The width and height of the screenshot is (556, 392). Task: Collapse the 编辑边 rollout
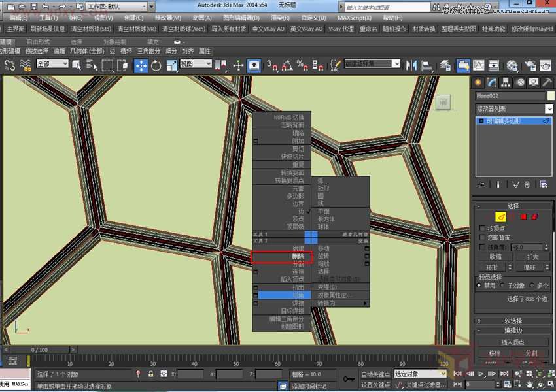tap(513, 331)
